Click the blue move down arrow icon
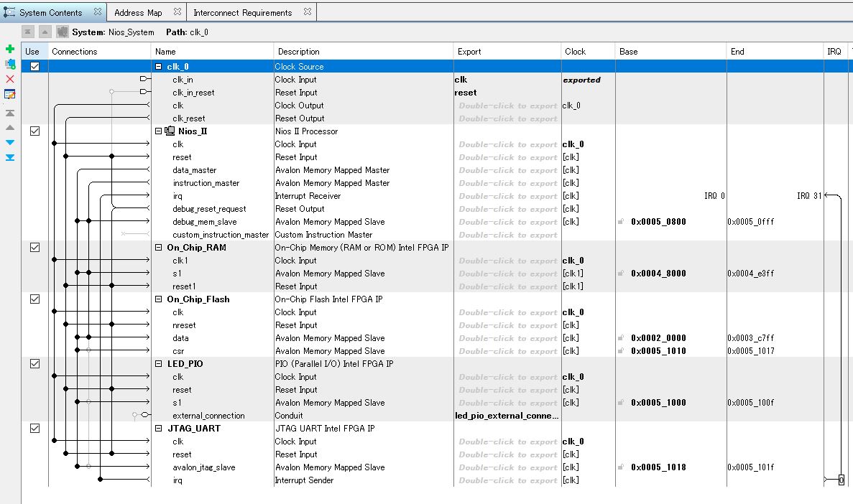The width and height of the screenshot is (853, 504). (x=10, y=142)
